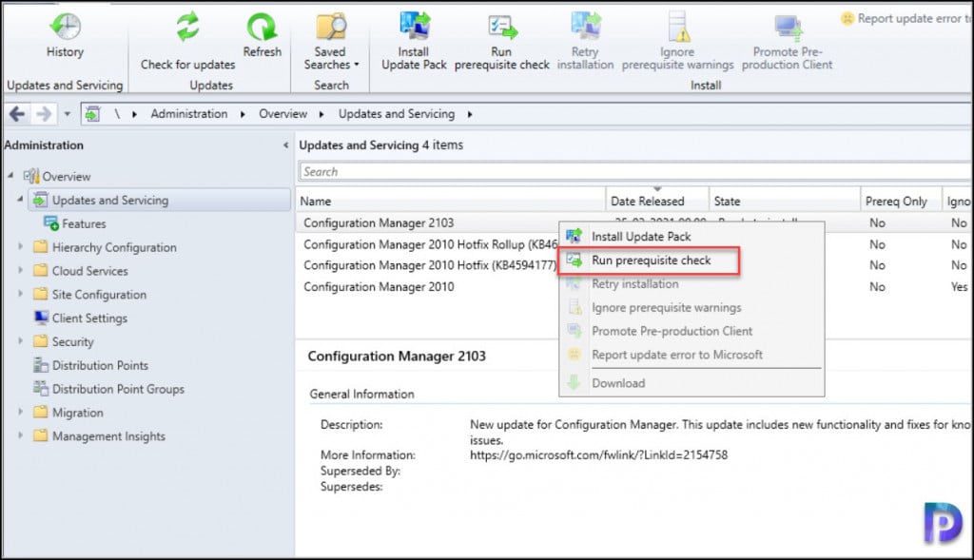Choose Ignore prerequisite warnings in context menu
This screenshot has width=974, height=560.
pos(692,307)
